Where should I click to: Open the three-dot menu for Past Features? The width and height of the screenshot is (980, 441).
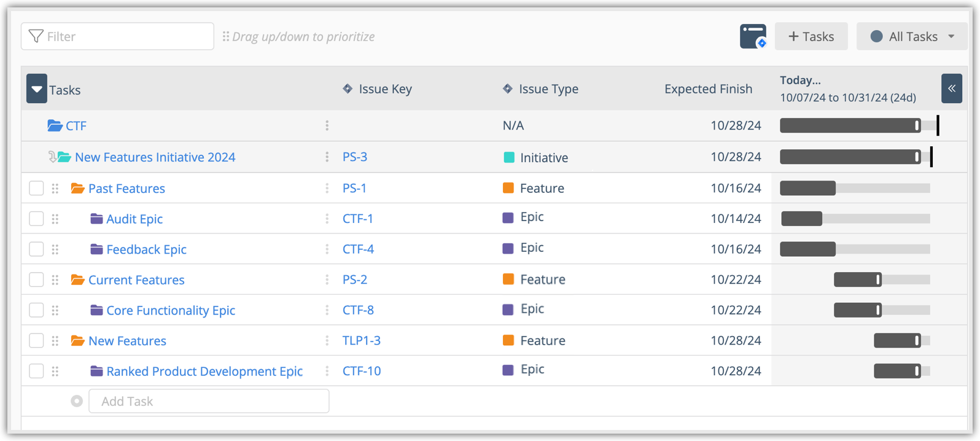click(327, 188)
